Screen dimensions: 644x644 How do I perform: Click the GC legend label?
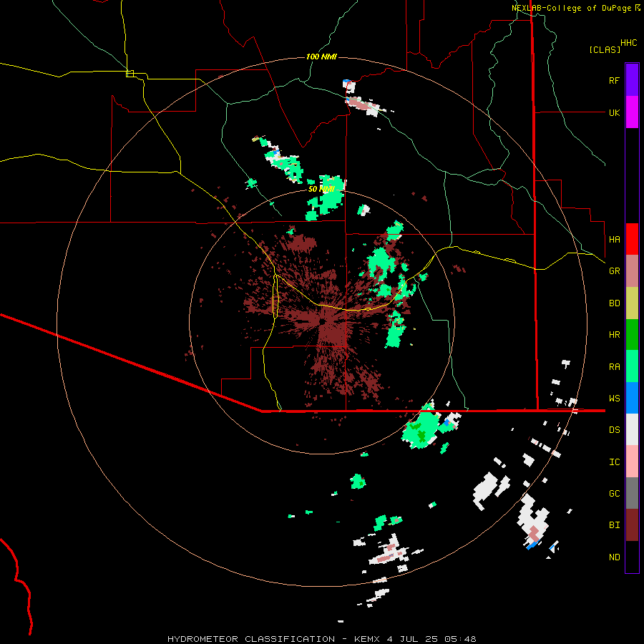click(614, 493)
